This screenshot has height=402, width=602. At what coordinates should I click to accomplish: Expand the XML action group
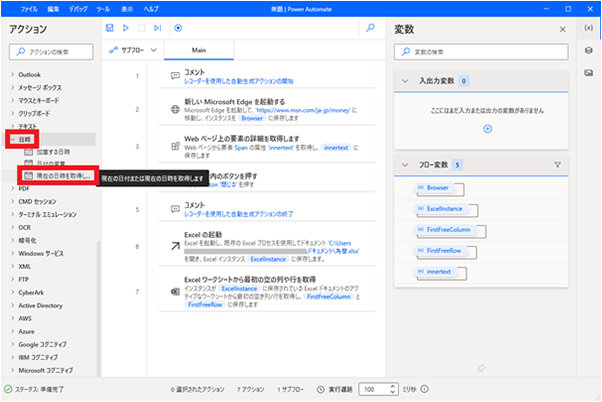pos(13,266)
